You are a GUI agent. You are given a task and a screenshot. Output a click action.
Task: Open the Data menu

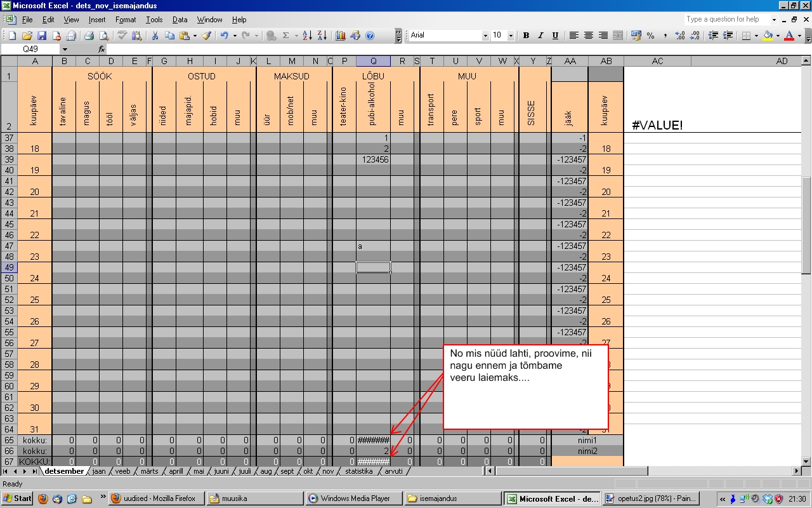point(180,20)
